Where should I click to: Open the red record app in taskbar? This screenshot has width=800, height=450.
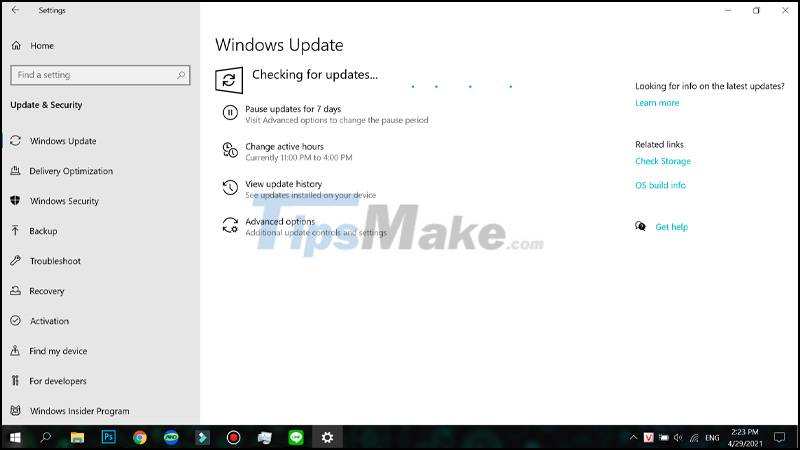pyautogui.click(x=234, y=437)
